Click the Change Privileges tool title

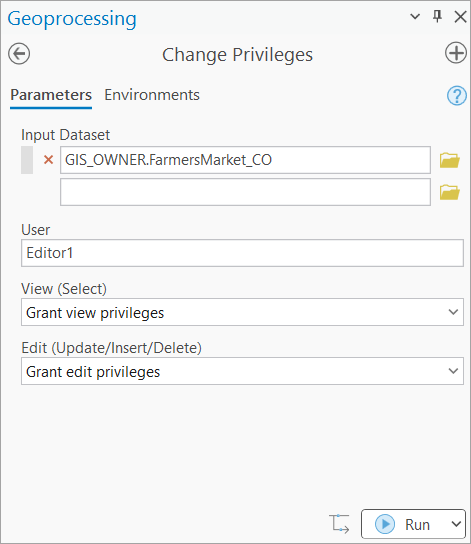(238, 55)
